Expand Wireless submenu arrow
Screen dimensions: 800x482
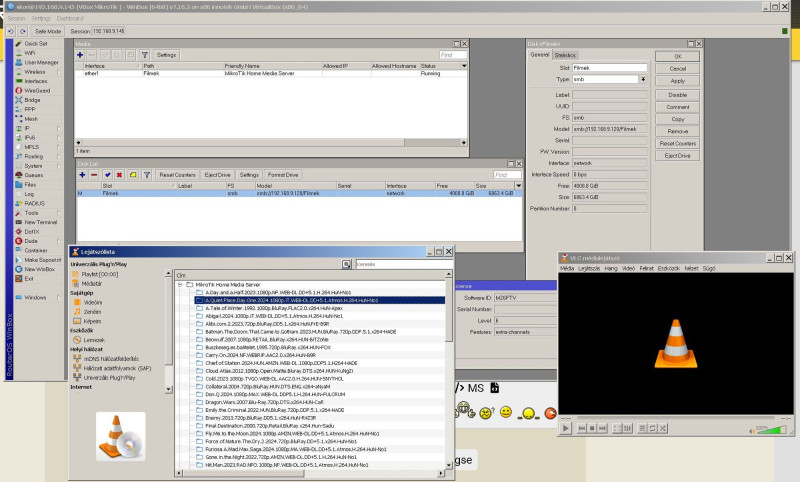[x=59, y=72]
